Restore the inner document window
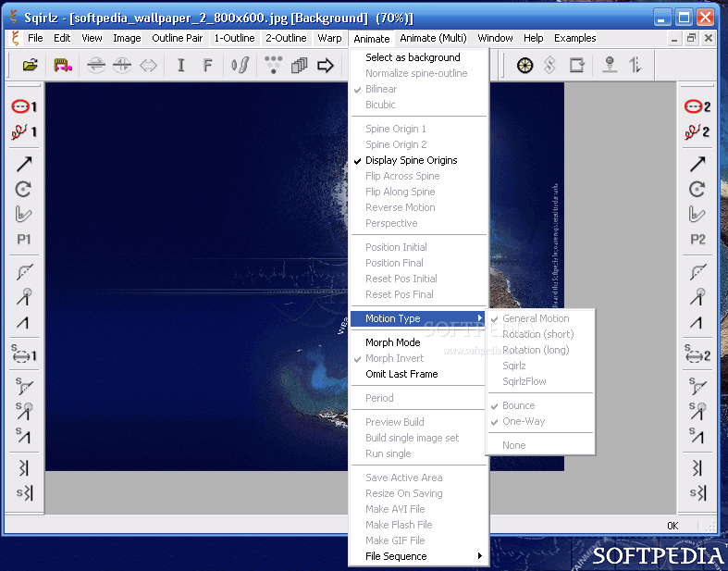This screenshot has width=728, height=571. 691,38
